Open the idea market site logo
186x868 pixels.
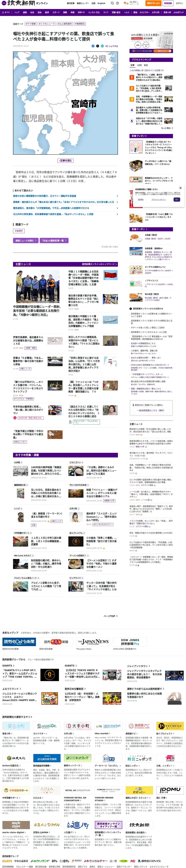click(108, 726)
